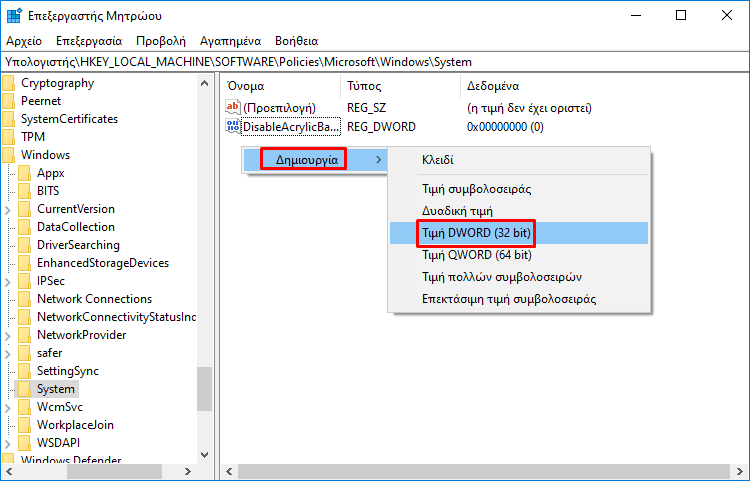Image resolution: width=750 pixels, height=481 pixels.
Task: Click the NetworkProvider folder icon
Action: click(24, 335)
